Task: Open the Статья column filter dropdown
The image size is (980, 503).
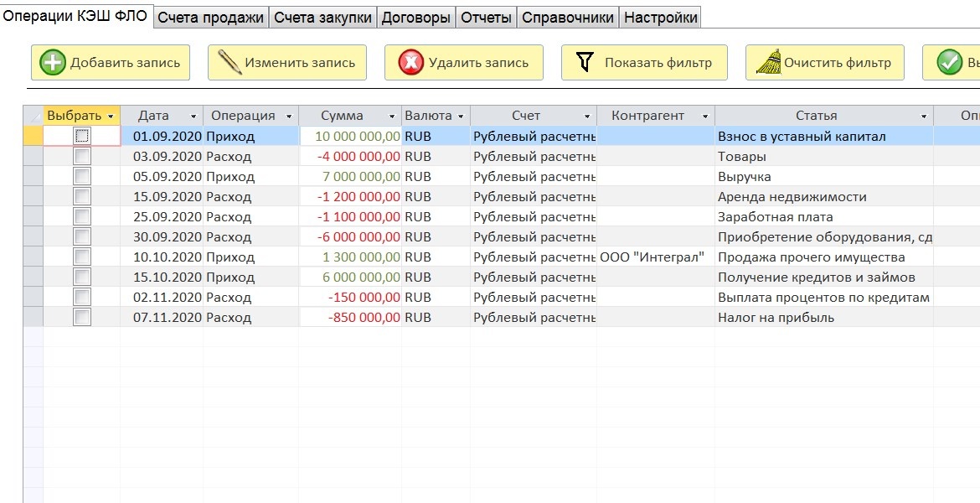Action: 924,117
